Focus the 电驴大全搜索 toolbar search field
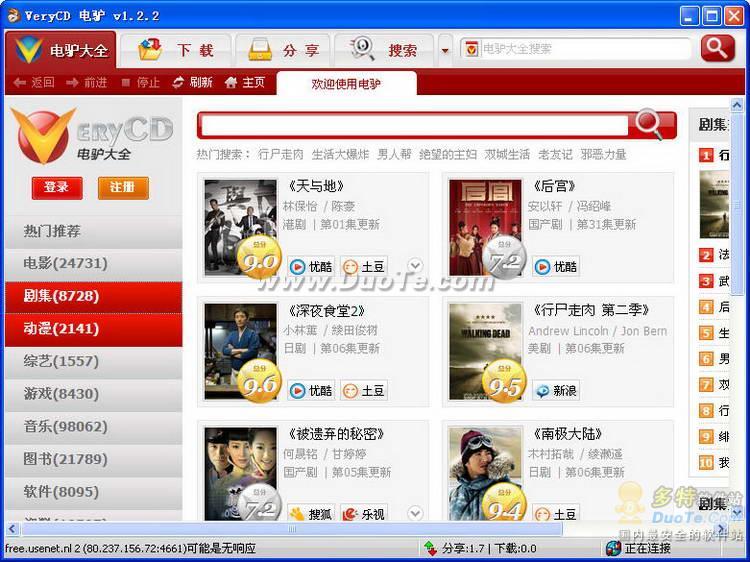The image size is (750, 562). tap(576, 49)
